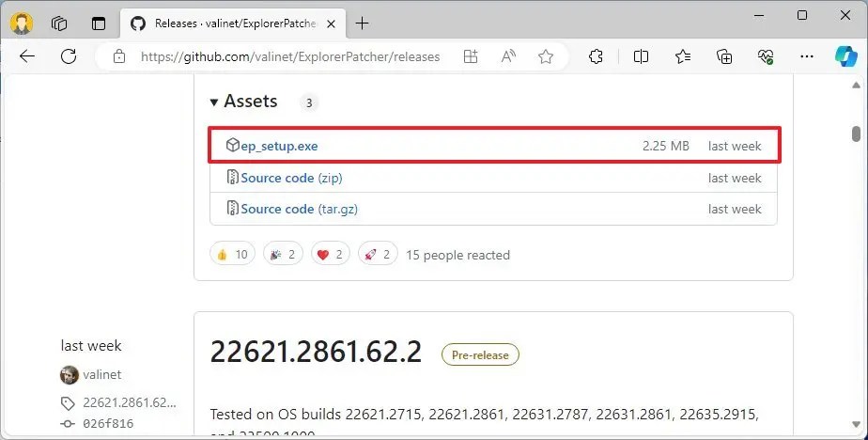Maximize the Edge window

click(x=802, y=16)
